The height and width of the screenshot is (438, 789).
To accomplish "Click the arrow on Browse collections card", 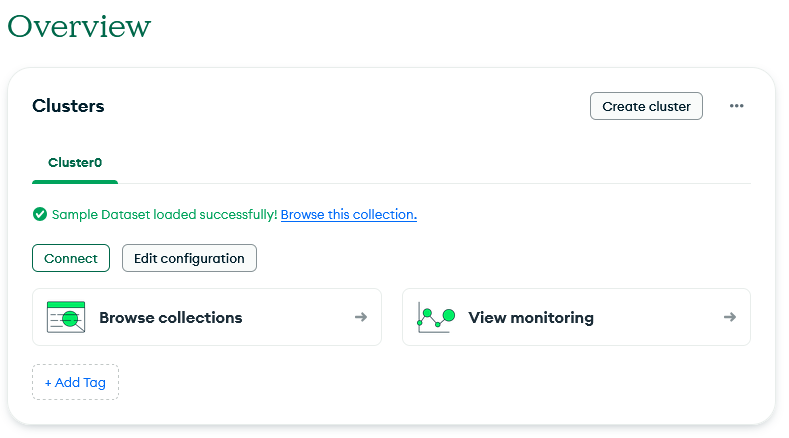I will pyautogui.click(x=361, y=317).
